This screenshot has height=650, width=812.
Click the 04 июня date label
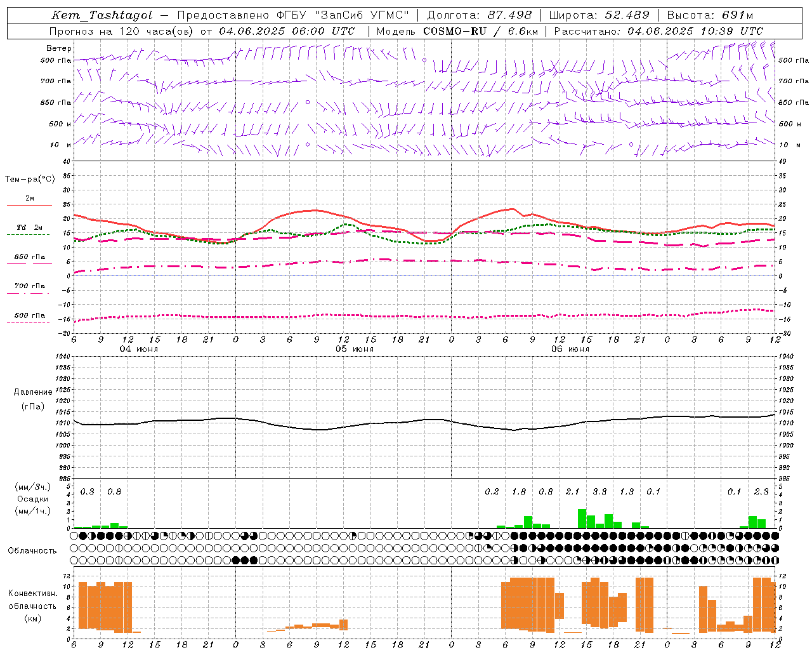point(139,349)
